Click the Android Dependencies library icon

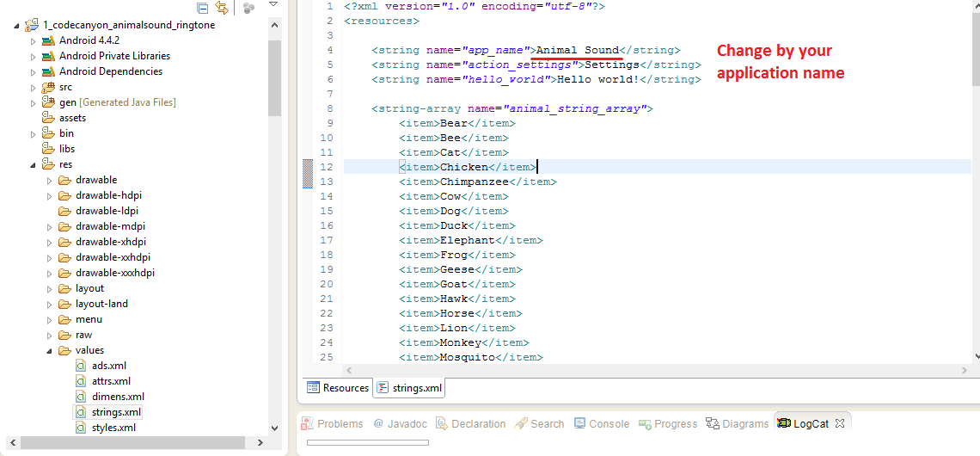(x=48, y=71)
